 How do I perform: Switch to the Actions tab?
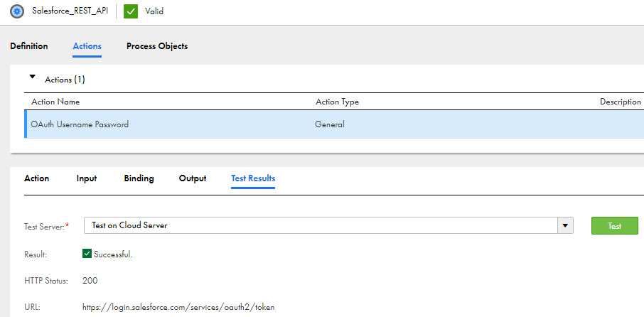point(87,46)
